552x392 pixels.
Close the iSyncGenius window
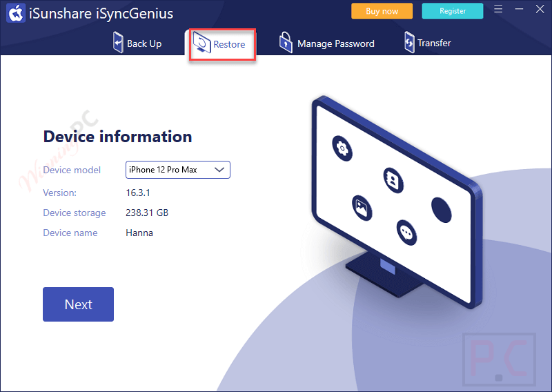[x=540, y=9]
